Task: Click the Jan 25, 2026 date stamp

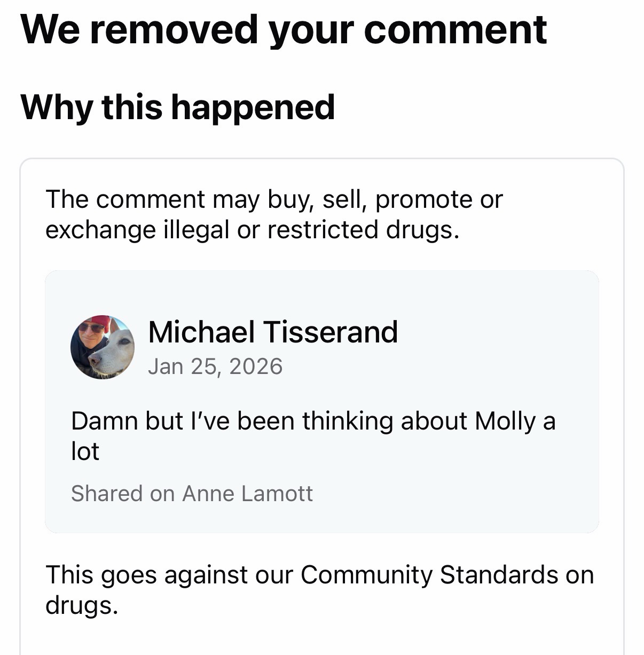Action: point(215,367)
